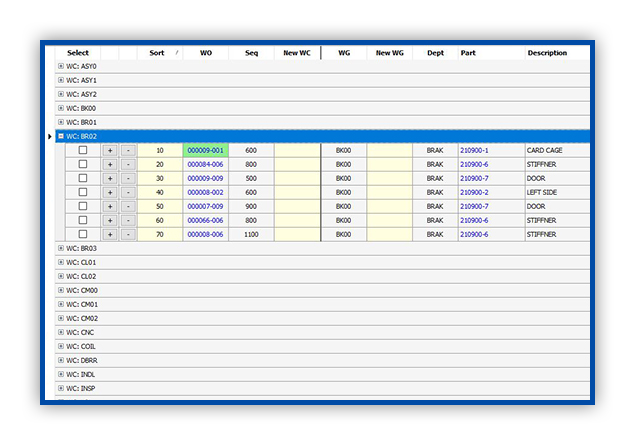Viewport: 635px width, 445px height.
Task: Click plus button on sort 60 row
Action: [x=110, y=220]
